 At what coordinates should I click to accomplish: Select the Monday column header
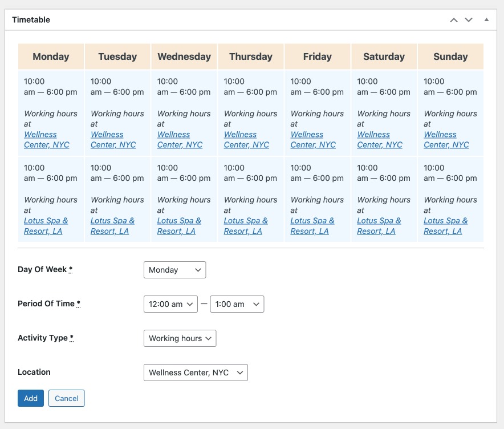pos(50,56)
